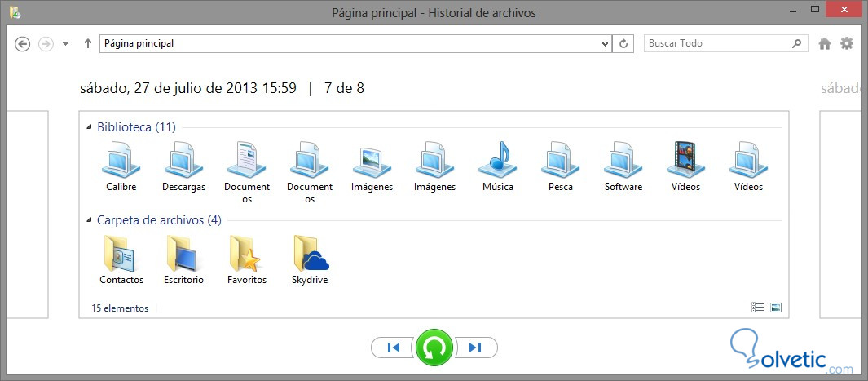Navigate back with the left arrow

point(22,44)
